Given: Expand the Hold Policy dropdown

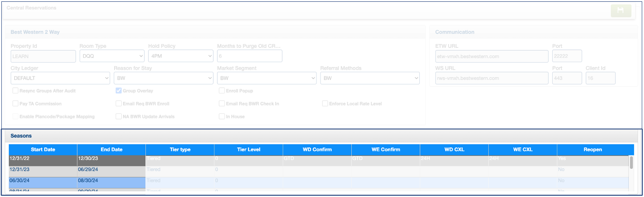Looking at the screenshot, I should (181, 56).
